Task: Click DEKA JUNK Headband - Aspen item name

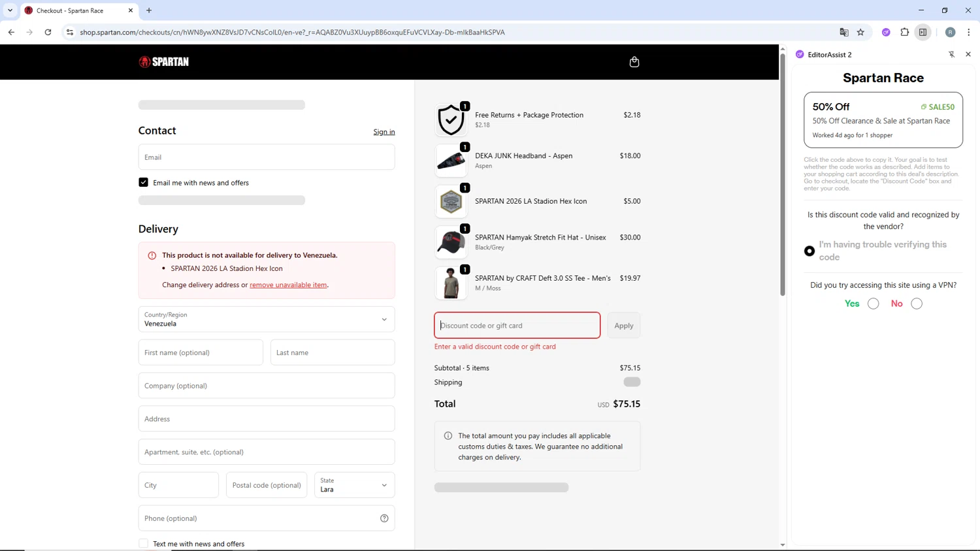Action: click(x=523, y=156)
